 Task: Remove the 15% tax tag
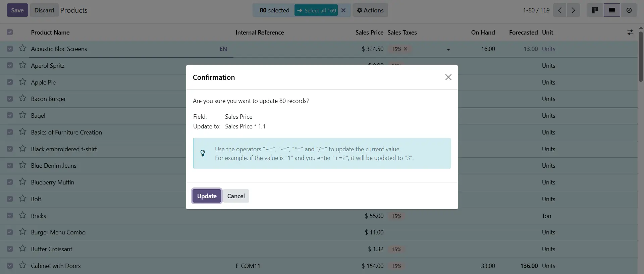click(x=406, y=49)
